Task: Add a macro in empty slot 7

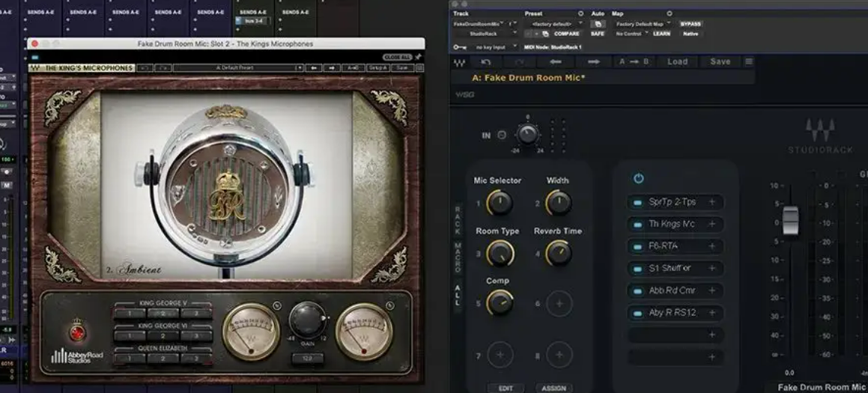Action: (x=500, y=355)
